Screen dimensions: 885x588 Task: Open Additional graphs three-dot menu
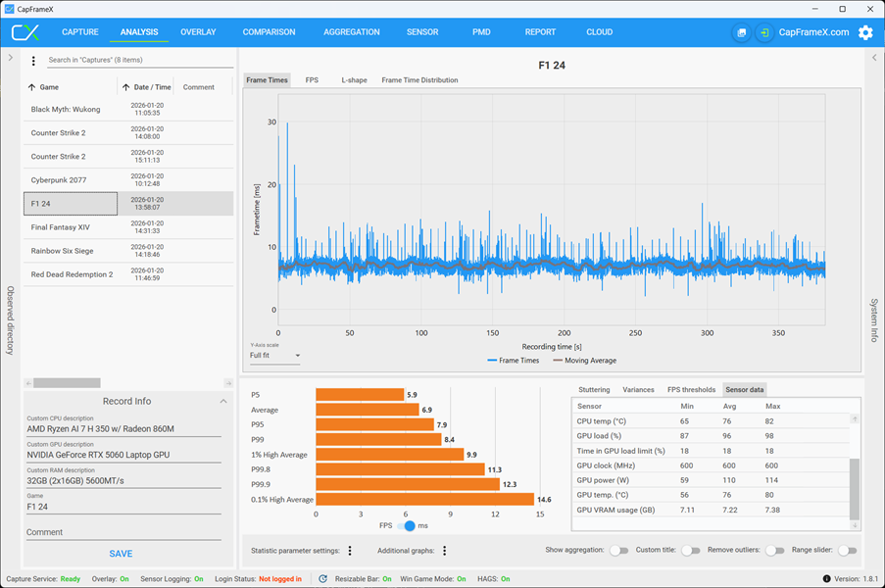(445, 550)
